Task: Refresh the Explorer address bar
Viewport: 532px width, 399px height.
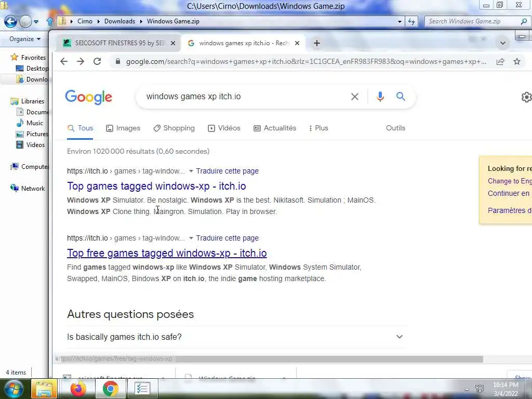Action: [x=411, y=21]
